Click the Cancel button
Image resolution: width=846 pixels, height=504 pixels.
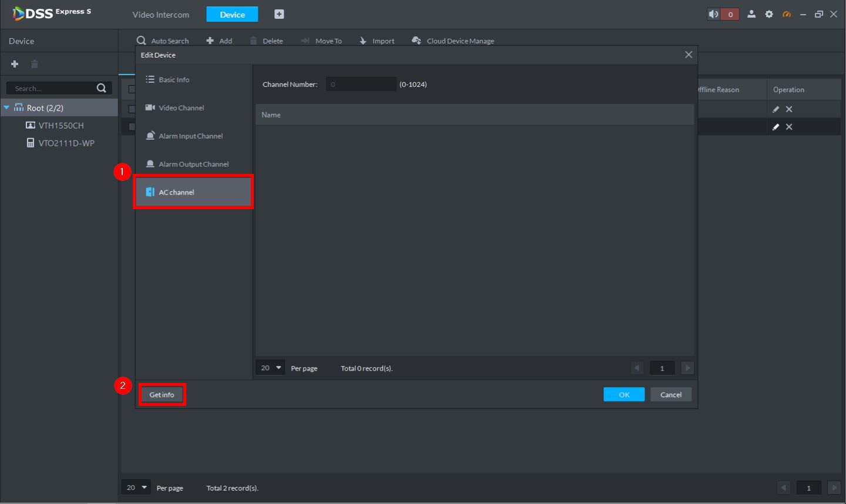click(x=671, y=395)
